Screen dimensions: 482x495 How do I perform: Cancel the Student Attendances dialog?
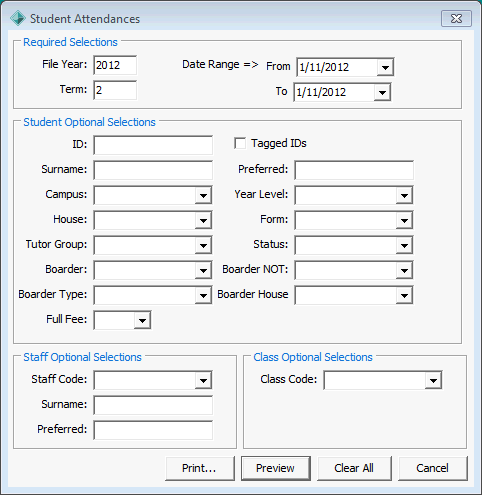coord(433,468)
